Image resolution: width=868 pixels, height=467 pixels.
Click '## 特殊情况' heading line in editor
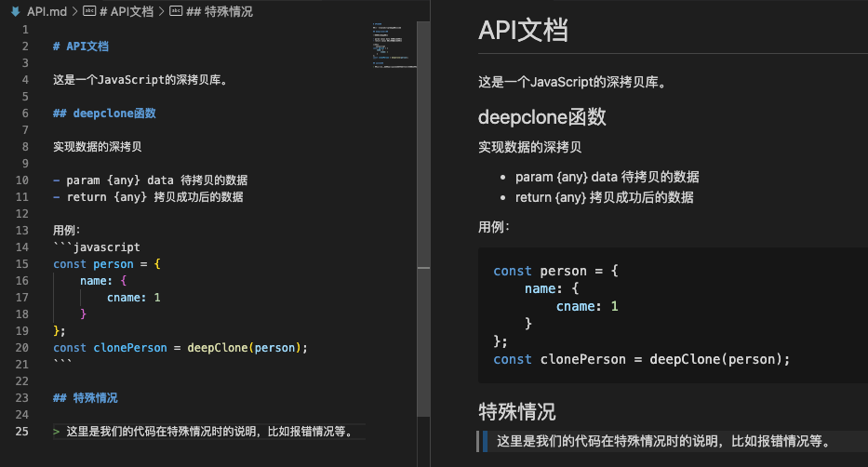tap(86, 398)
